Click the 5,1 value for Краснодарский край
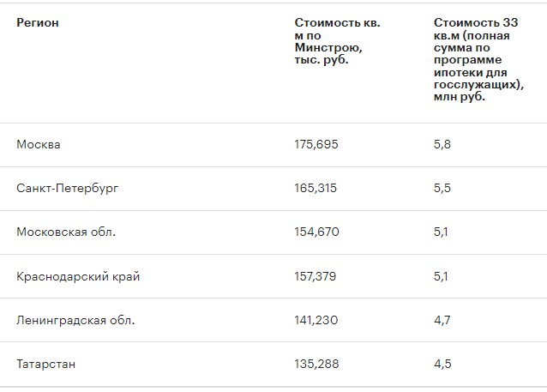Viewport: 547px width, 392px height. [442, 276]
